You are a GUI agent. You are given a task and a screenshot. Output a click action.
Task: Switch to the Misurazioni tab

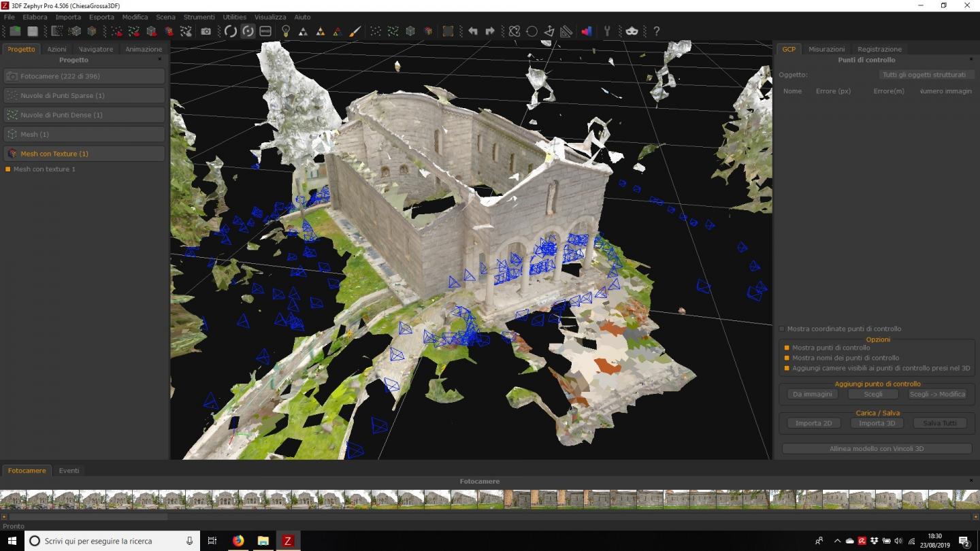pyautogui.click(x=826, y=49)
